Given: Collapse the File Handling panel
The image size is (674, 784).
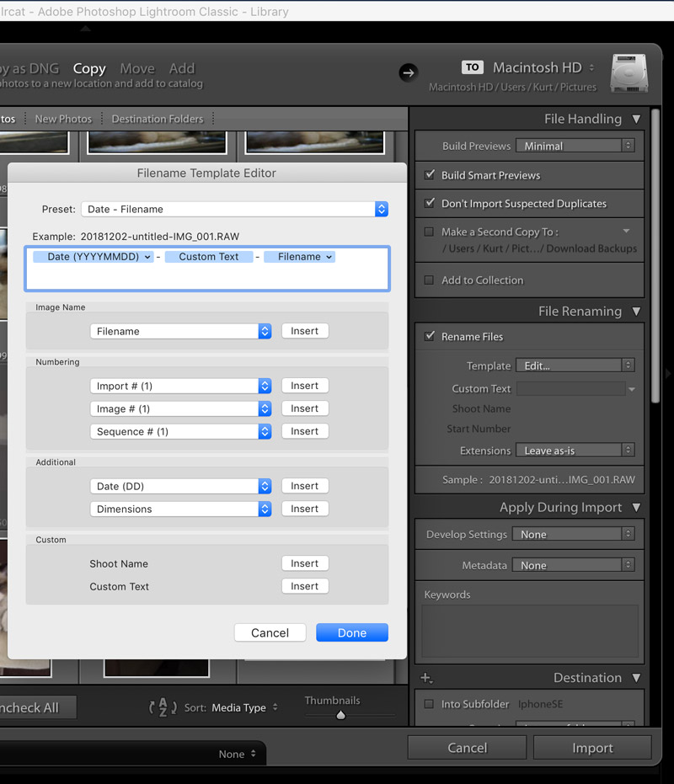Looking at the screenshot, I should 636,119.
